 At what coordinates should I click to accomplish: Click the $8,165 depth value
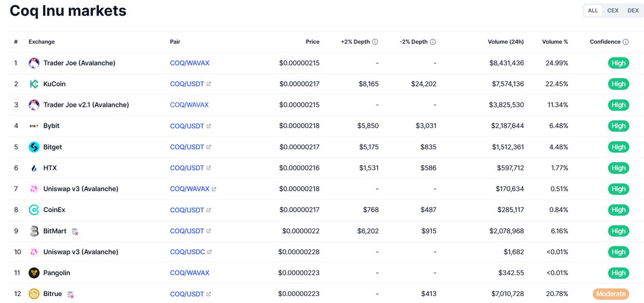(x=369, y=84)
